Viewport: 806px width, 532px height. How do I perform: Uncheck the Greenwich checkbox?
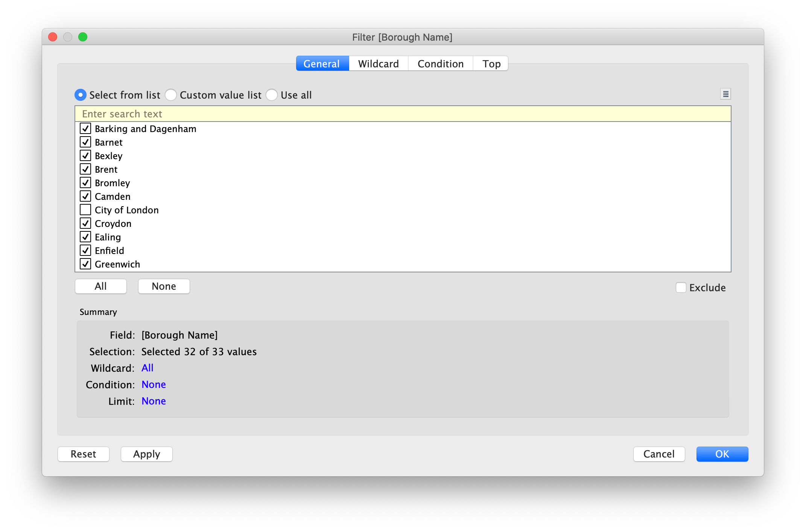coord(85,264)
